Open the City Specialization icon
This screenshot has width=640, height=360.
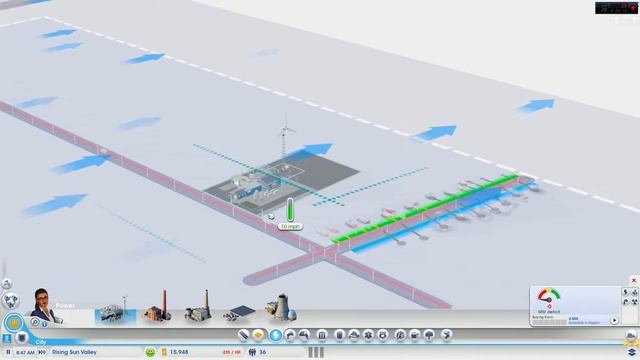click(x=447, y=336)
